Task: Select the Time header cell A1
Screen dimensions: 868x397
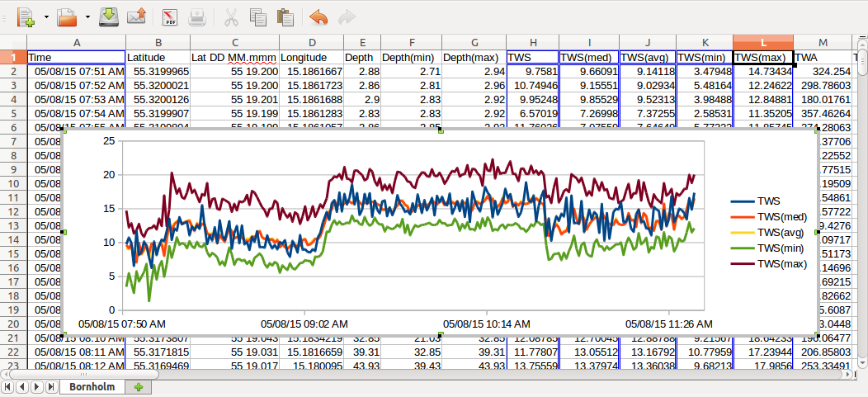Action: click(76, 58)
